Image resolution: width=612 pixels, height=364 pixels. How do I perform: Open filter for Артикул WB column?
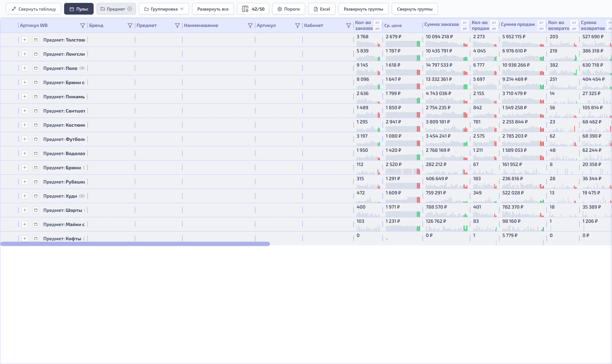click(x=83, y=25)
